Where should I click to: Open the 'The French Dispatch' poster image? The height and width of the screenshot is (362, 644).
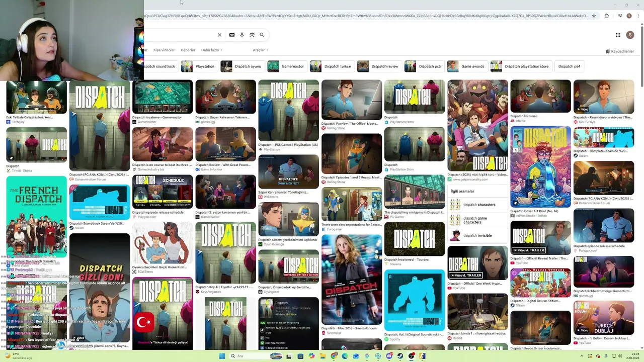pos(36,217)
